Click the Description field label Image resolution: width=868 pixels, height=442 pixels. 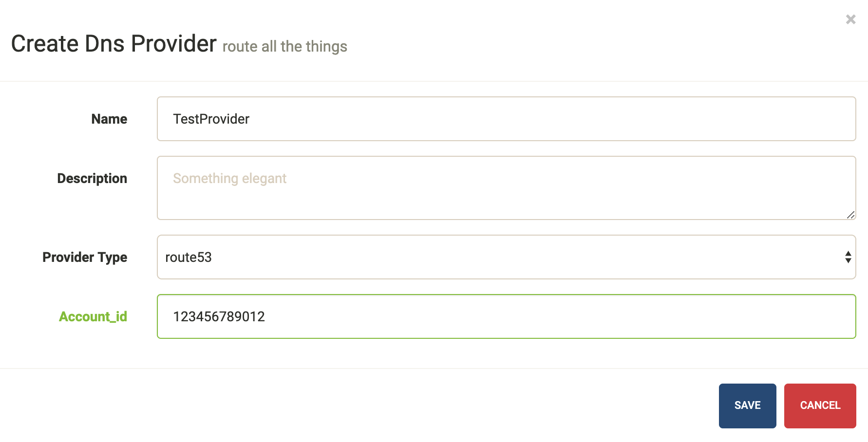click(x=92, y=178)
